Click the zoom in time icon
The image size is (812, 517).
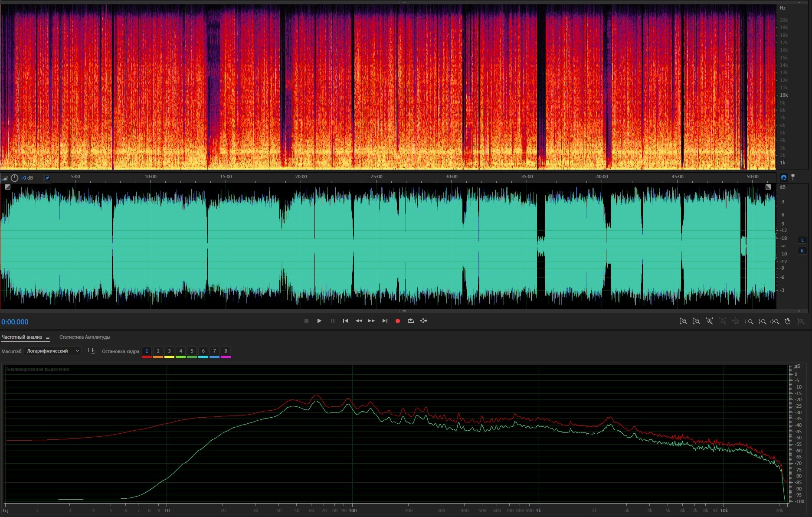pyautogui.click(x=709, y=321)
